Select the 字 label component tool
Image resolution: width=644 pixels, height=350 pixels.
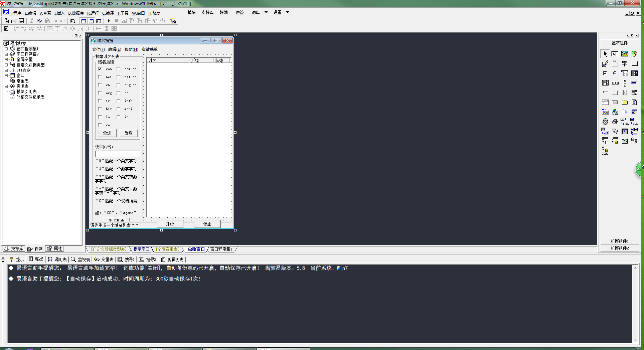[x=624, y=63]
